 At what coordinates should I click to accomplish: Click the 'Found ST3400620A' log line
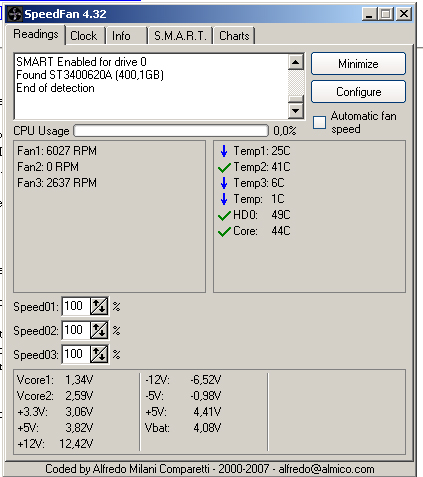(x=90, y=75)
